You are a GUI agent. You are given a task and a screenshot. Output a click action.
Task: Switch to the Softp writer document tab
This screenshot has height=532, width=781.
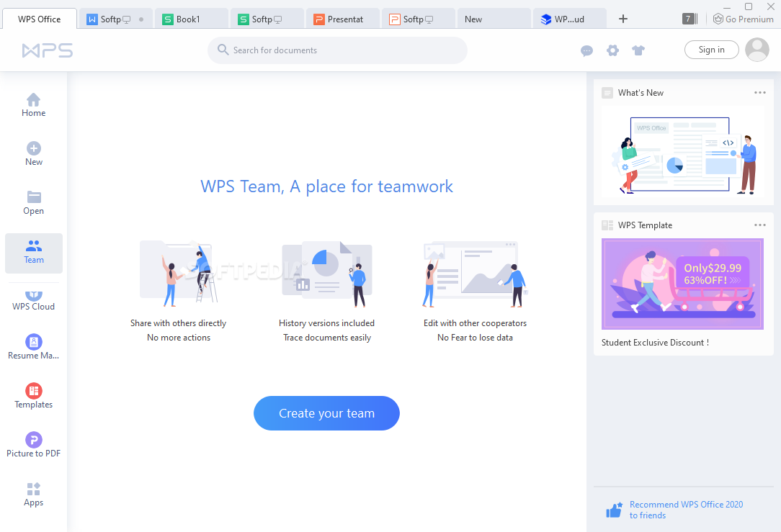pos(116,19)
